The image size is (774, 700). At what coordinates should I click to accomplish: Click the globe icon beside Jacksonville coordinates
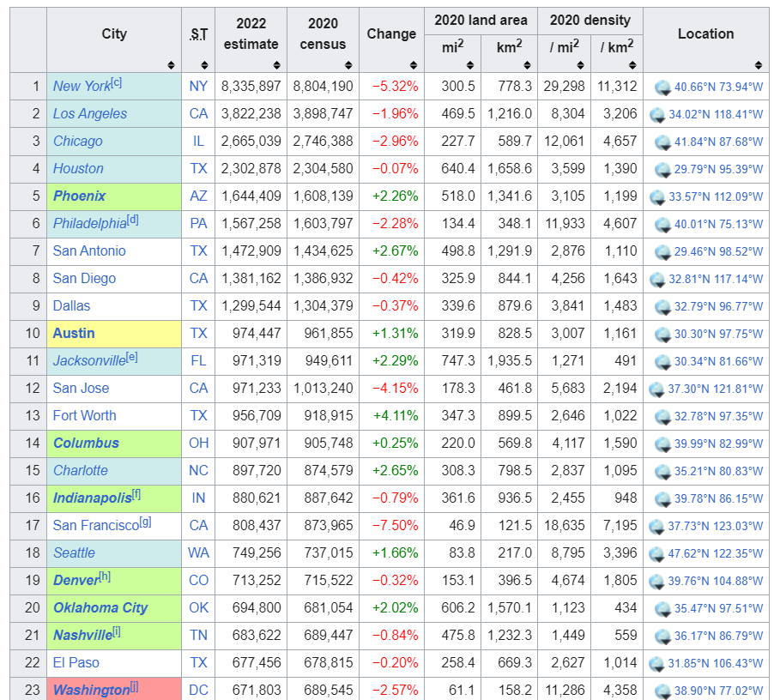pos(662,362)
